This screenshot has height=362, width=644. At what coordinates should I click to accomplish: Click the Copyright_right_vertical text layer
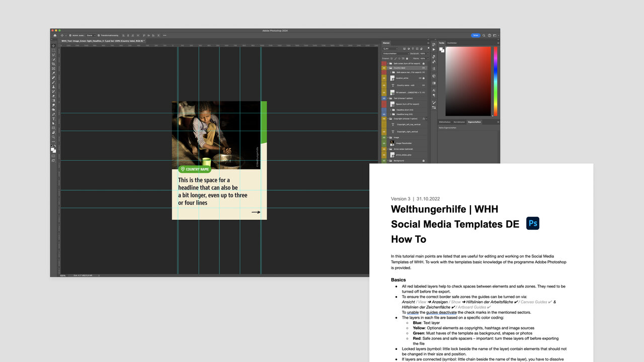coord(407,132)
